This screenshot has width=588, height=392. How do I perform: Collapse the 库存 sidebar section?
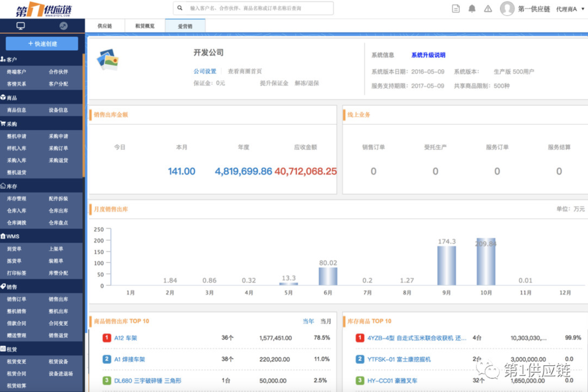click(11, 186)
